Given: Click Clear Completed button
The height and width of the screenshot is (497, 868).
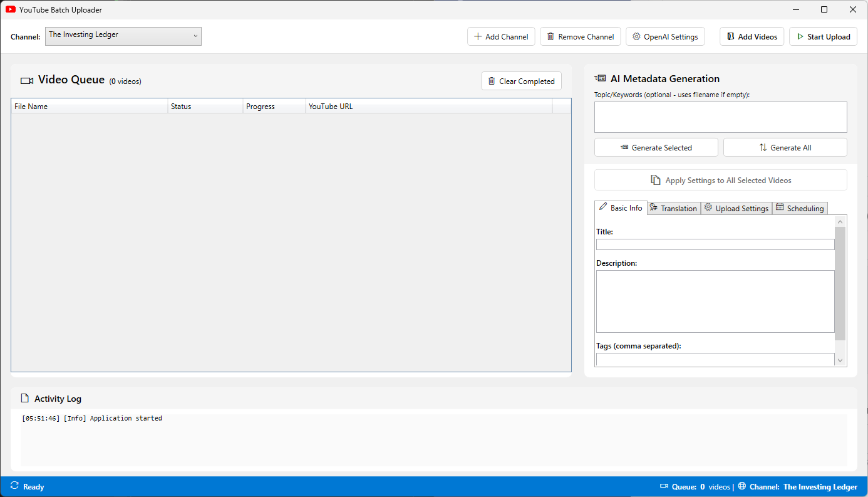Looking at the screenshot, I should pos(521,81).
